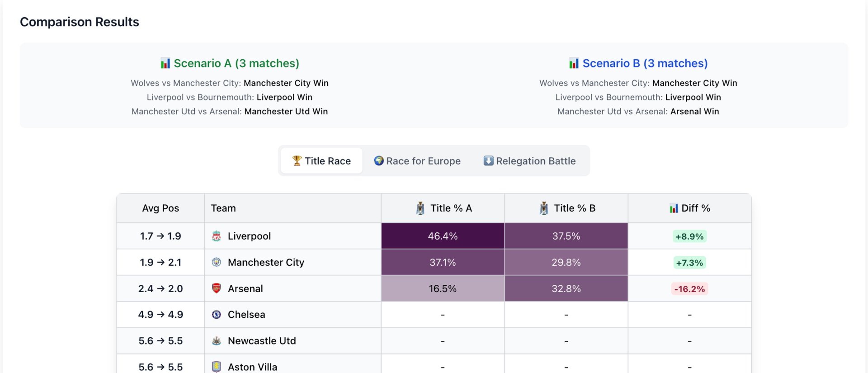Click the Avg Pos column header
868x373 pixels.
(160, 208)
